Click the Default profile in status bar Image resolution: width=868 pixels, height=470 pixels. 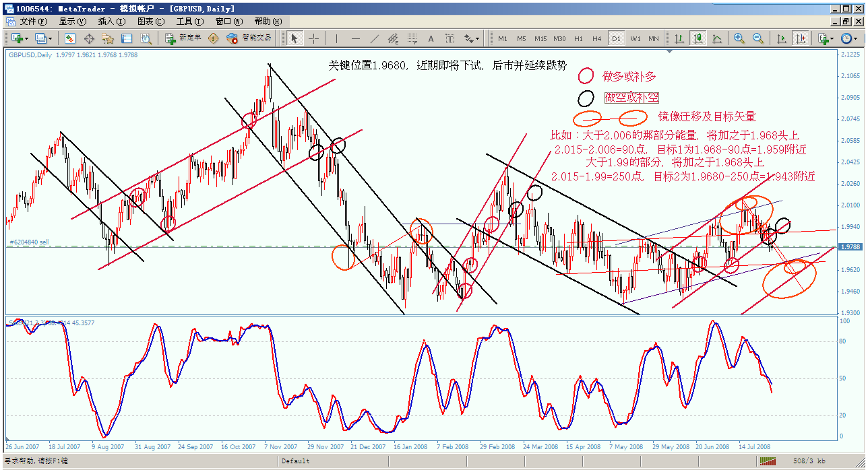(x=295, y=461)
